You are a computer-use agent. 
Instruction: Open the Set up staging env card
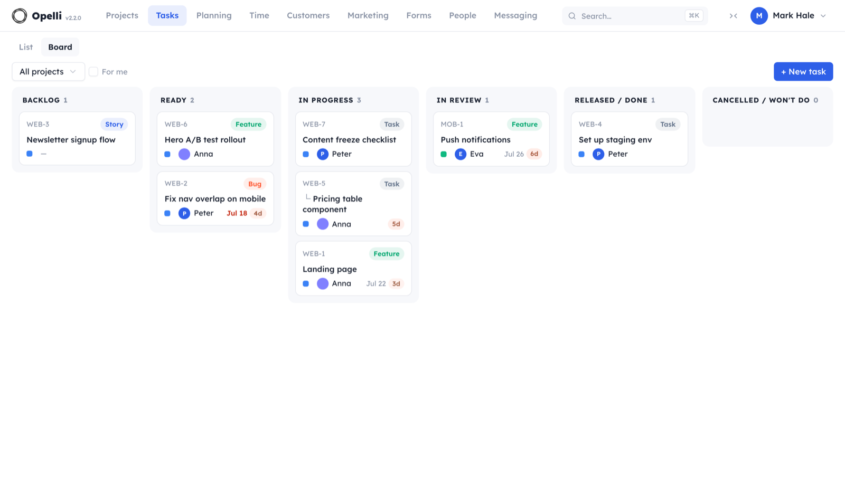(630, 139)
